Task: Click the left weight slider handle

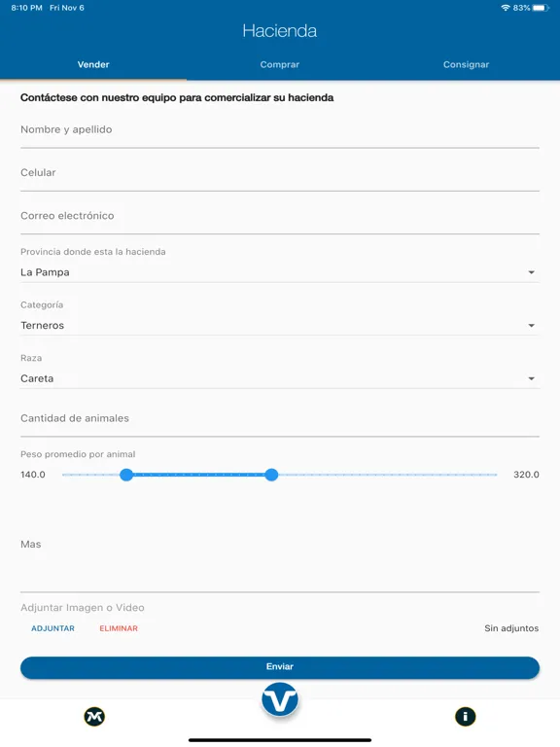Action: point(126,475)
